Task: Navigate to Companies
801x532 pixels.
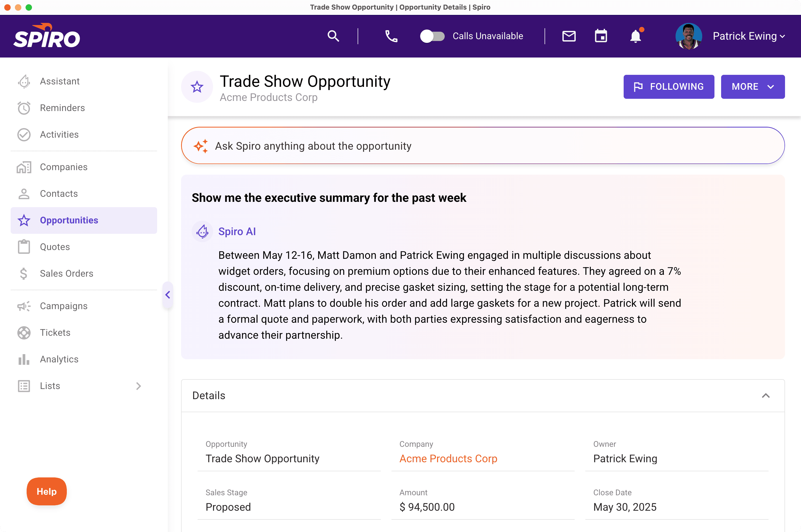Action: [x=84, y=167]
